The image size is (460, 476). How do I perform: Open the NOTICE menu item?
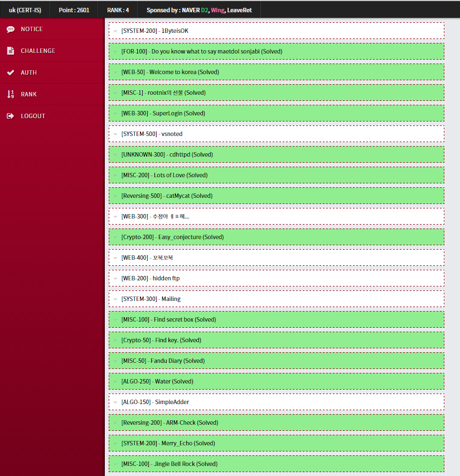[x=52, y=29]
